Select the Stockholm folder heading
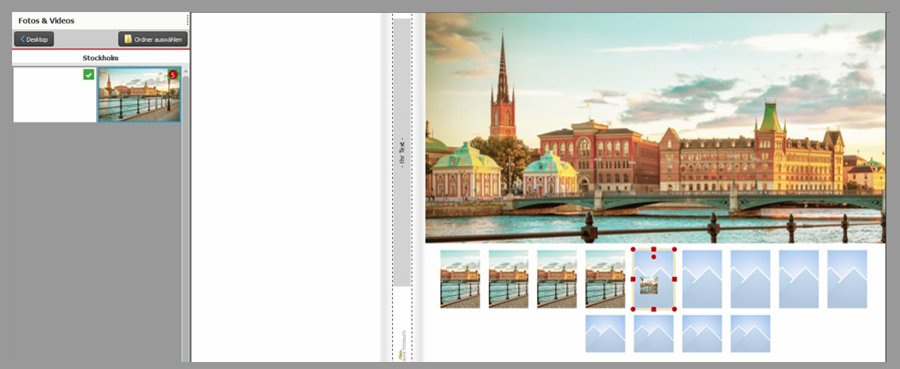 100,58
